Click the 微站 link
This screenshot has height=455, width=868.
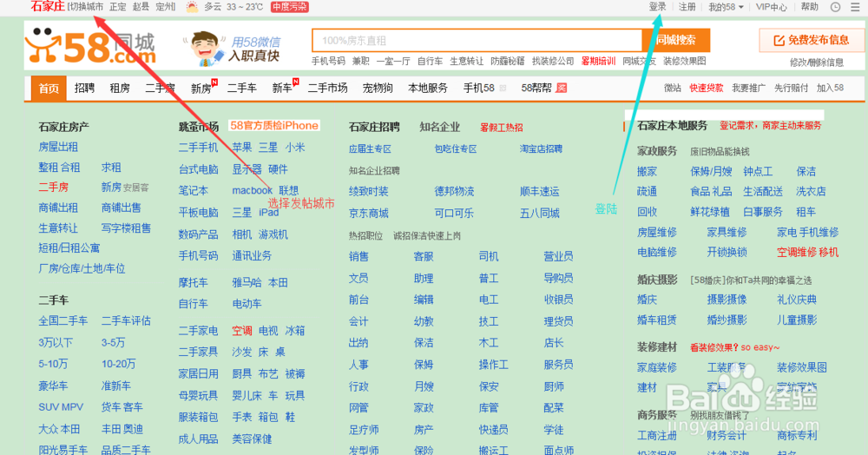[x=673, y=88]
